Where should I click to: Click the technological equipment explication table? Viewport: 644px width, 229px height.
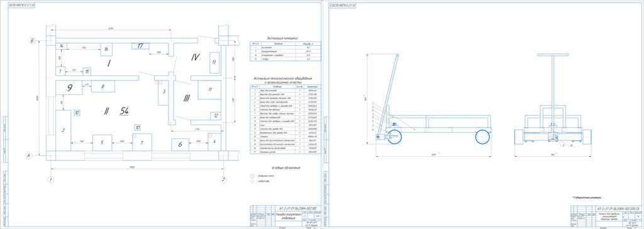pyautogui.click(x=286, y=120)
